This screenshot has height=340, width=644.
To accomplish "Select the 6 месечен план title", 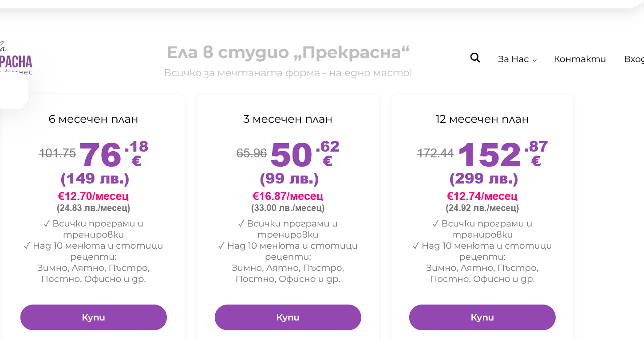I will point(93,119).
